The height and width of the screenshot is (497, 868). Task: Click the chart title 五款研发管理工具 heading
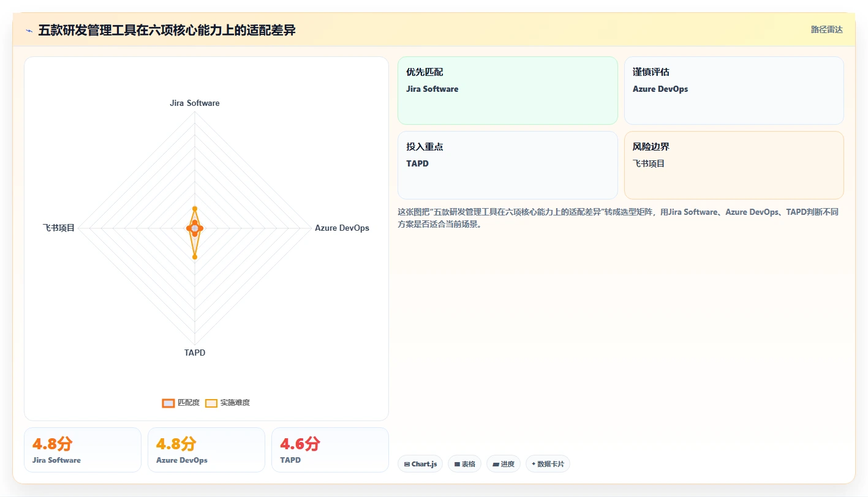(x=167, y=30)
